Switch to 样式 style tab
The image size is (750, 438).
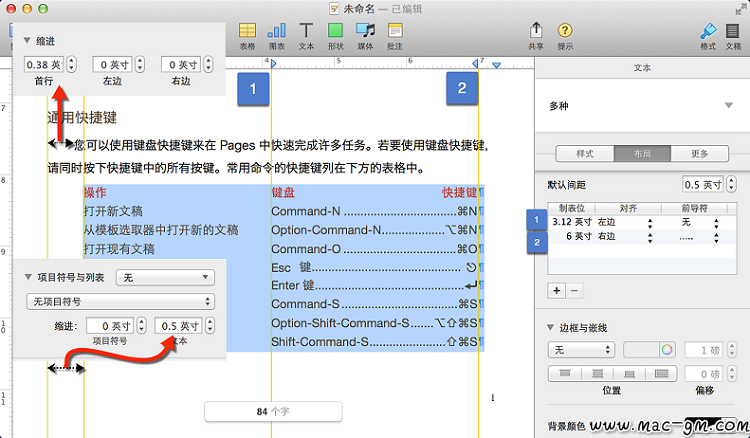(x=585, y=153)
